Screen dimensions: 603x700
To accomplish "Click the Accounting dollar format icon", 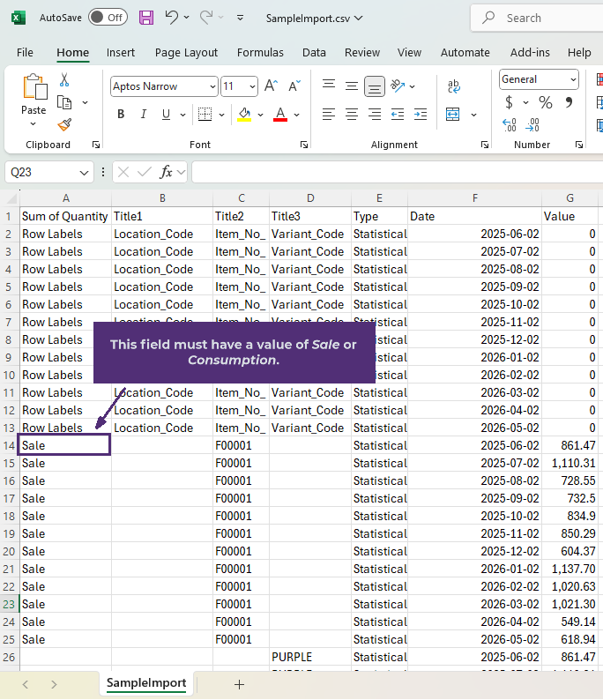I will (509, 102).
